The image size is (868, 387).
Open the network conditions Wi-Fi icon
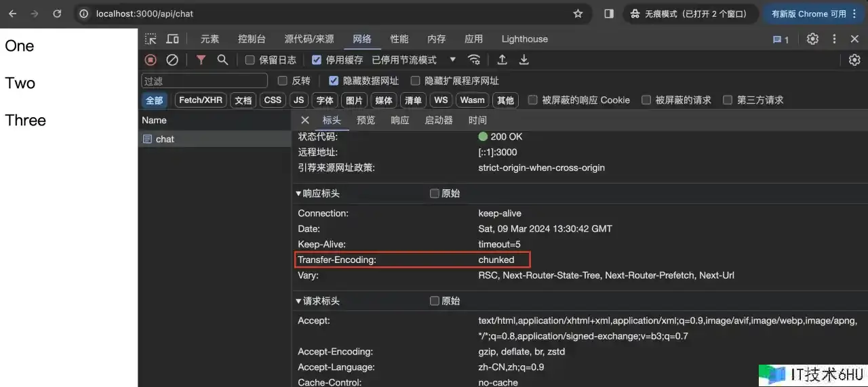point(475,60)
